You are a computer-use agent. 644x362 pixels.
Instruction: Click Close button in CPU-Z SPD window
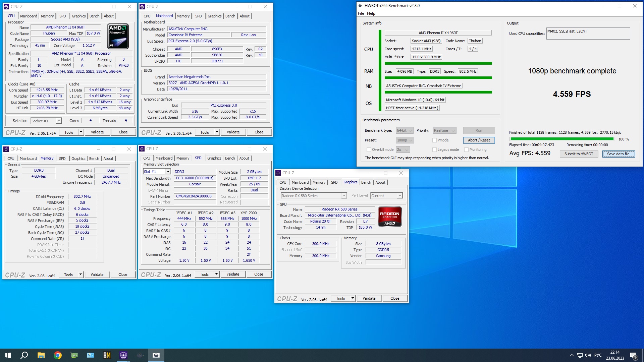(x=259, y=274)
